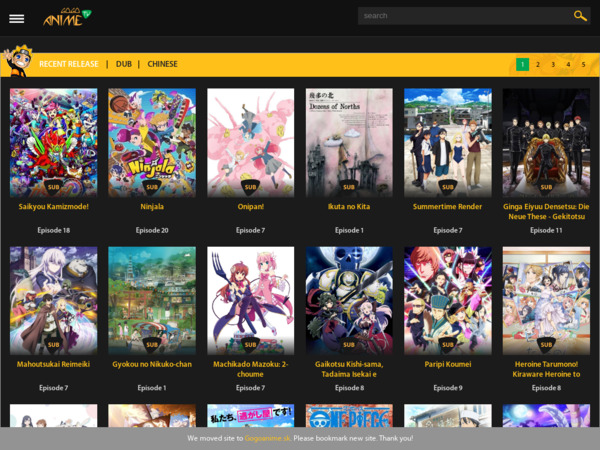Open Gaikotsu Kishi-sama poster thumbnail
Viewport: 600px width, 450px height.
click(x=349, y=301)
